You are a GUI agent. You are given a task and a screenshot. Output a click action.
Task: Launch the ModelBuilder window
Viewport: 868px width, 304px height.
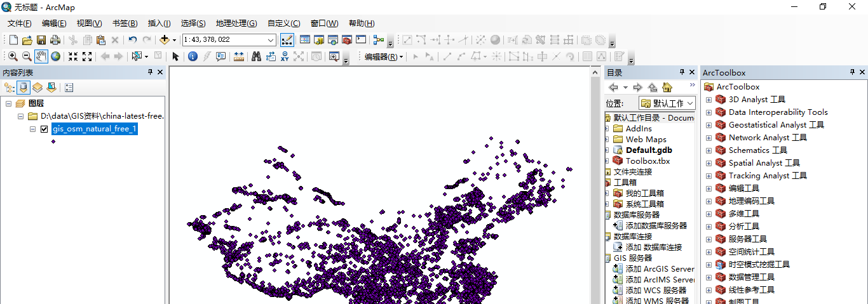tap(379, 39)
